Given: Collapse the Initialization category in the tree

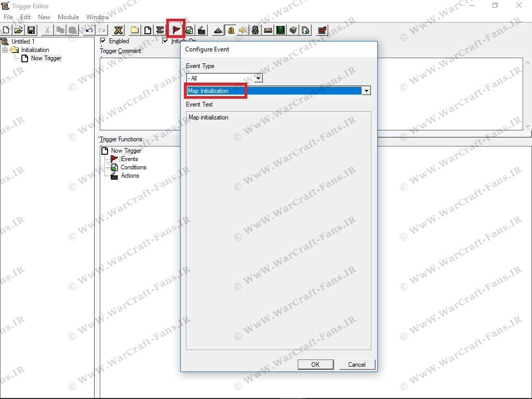Looking at the screenshot, I should tap(5, 50).
